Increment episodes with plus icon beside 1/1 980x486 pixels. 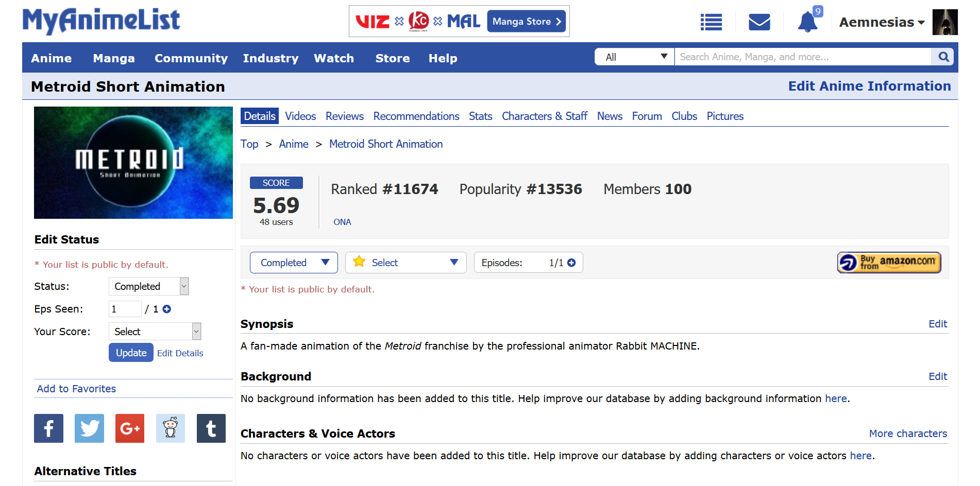pos(571,263)
